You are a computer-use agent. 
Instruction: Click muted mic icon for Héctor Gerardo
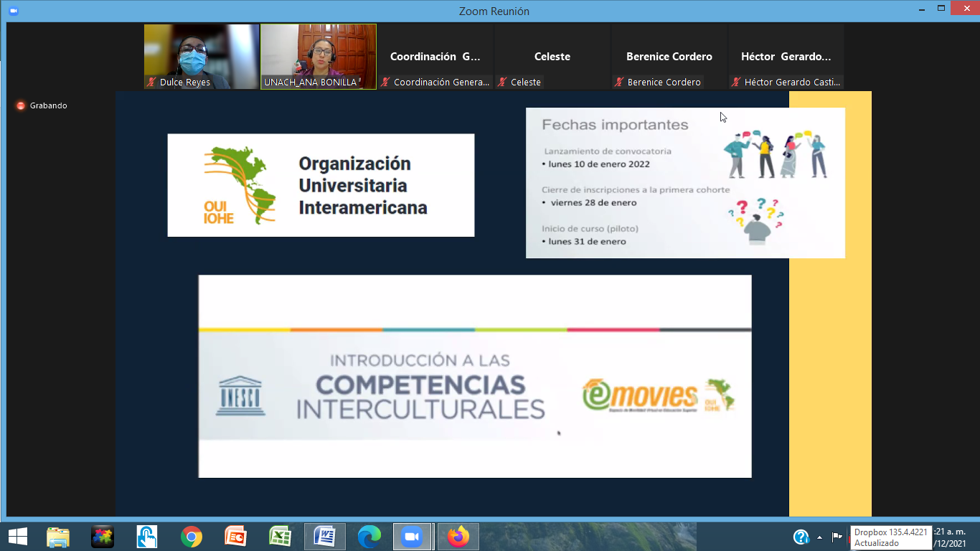coord(736,82)
